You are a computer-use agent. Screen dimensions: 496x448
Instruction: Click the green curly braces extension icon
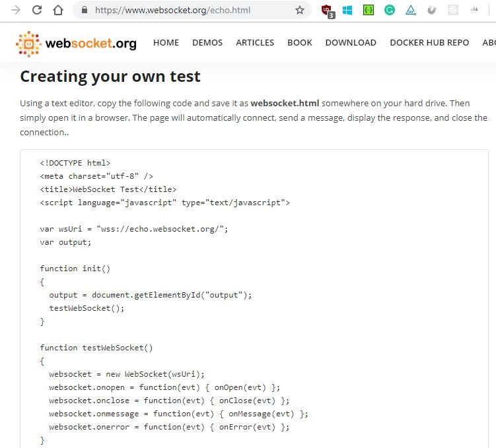click(369, 11)
